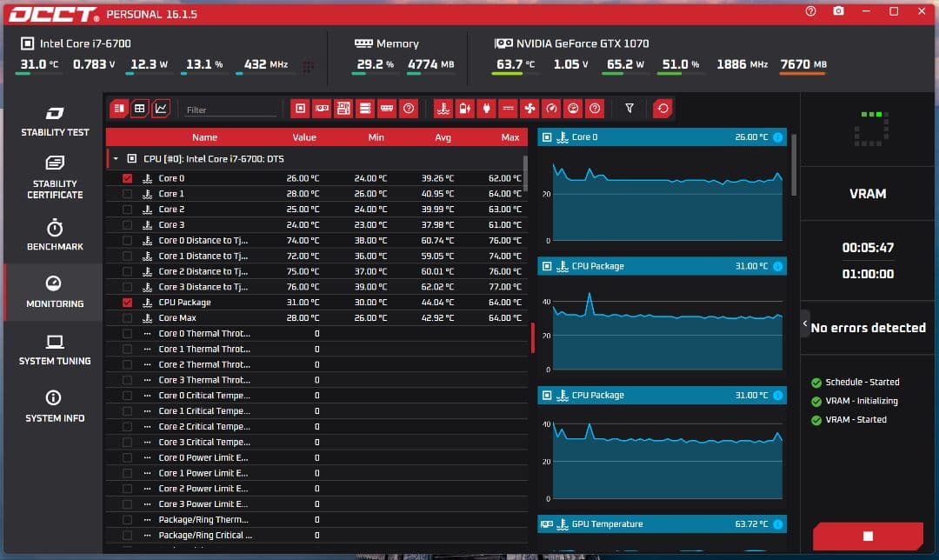Open the System Tuning section
The width and height of the screenshot is (939, 560).
[55, 350]
